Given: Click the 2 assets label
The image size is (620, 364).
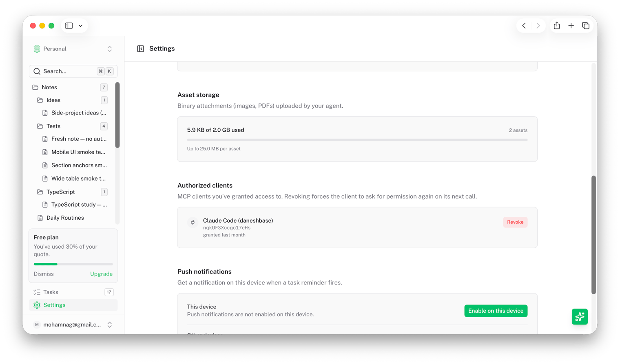Looking at the screenshot, I should (518, 130).
